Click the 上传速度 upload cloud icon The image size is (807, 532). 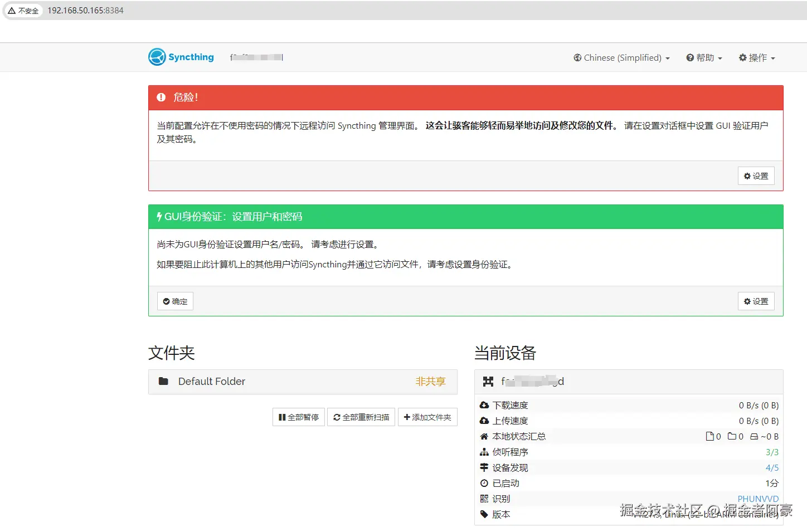[484, 421]
